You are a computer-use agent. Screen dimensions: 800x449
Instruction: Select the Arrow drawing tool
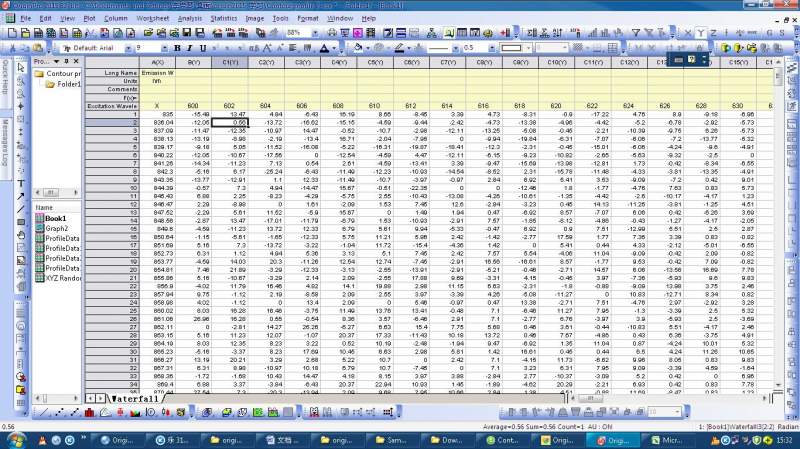(20, 196)
